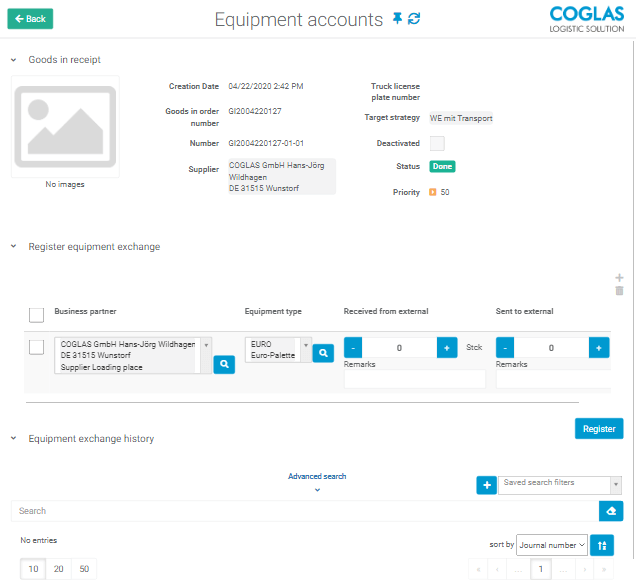Go back using the Back button
636x583 pixels.
30,19
